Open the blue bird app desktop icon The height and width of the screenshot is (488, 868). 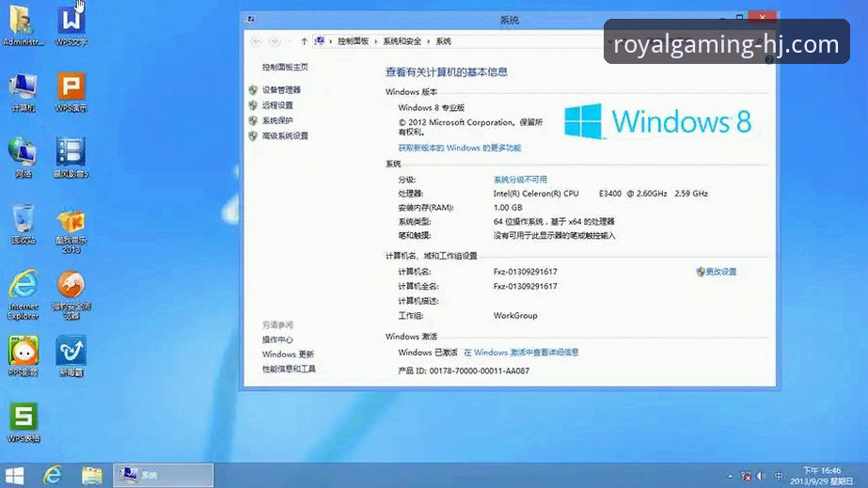[71, 355]
